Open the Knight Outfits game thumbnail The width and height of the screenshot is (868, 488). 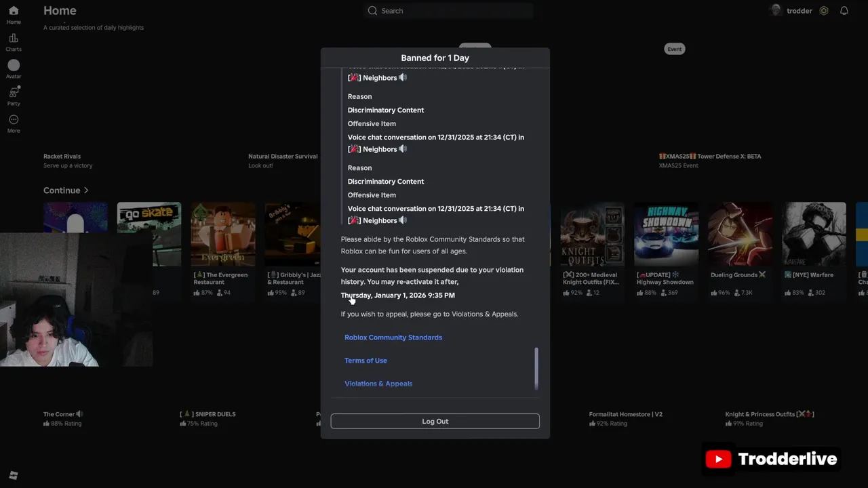click(593, 234)
